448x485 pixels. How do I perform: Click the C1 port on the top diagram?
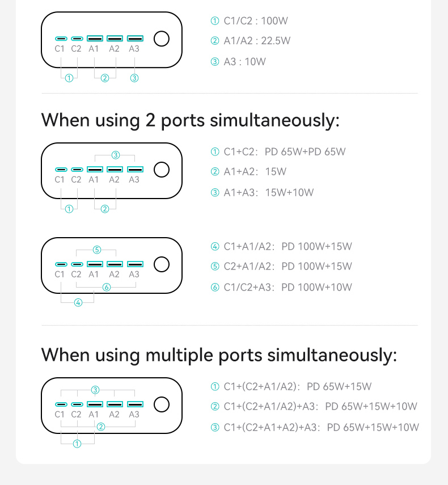61,39
